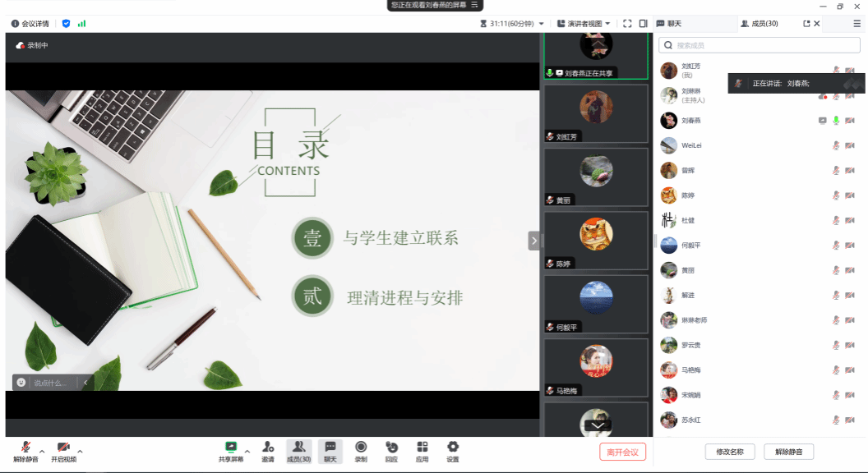Image resolution: width=868 pixels, height=473 pixels.
Task: Open the Reactions (回应) icon
Action: click(391, 448)
